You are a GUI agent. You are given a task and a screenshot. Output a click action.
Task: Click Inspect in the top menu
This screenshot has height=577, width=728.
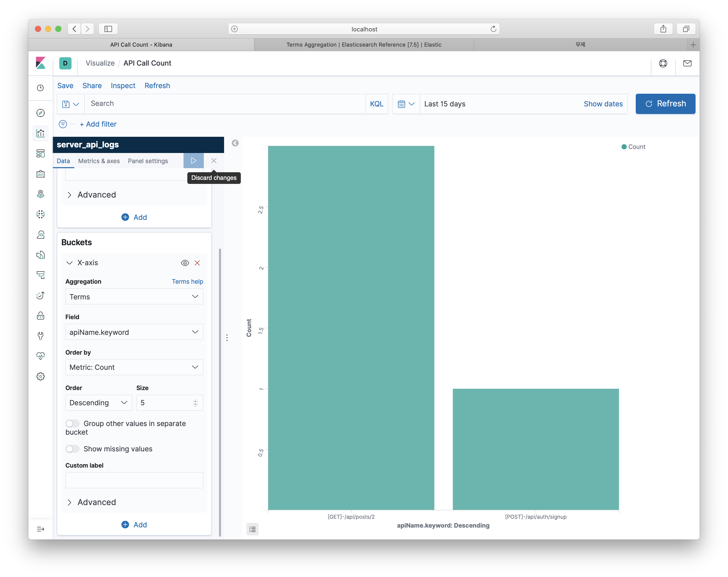click(x=123, y=86)
